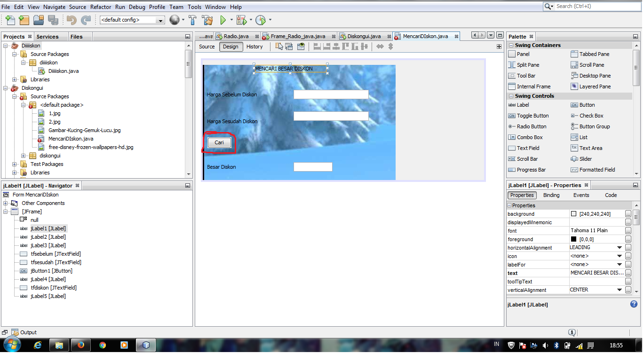
Task: Activate Connection Mode icon in designer toolbar
Action: pyautogui.click(x=289, y=46)
